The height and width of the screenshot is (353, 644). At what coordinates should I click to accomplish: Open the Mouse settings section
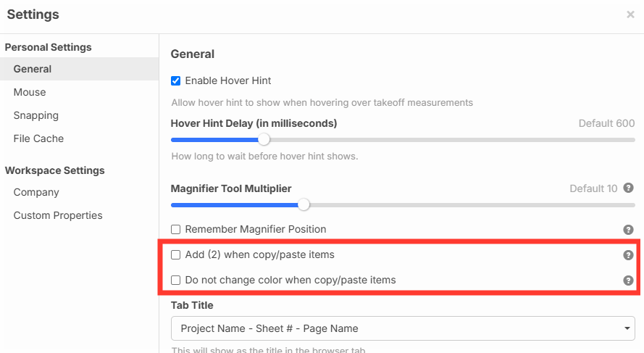[30, 92]
